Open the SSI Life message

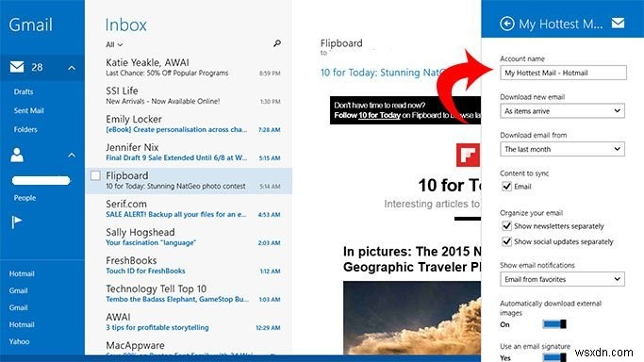pyautogui.click(x=189, y=96)
